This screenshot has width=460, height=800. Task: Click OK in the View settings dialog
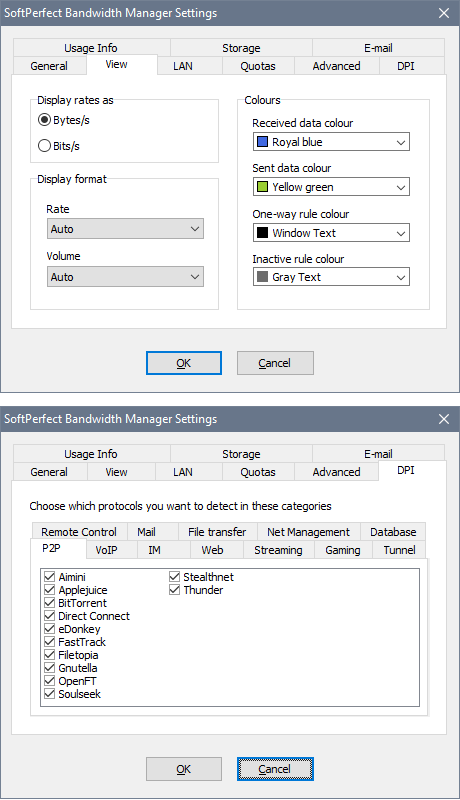(184, 363)
